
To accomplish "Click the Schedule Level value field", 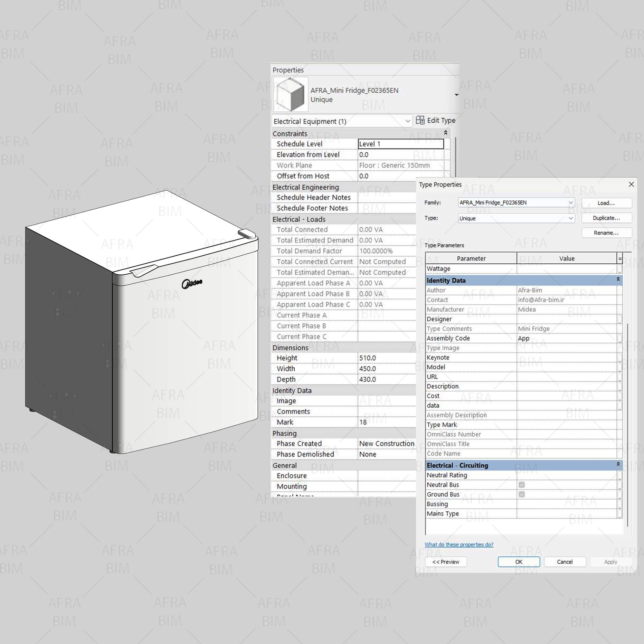I will pos(401,144).
